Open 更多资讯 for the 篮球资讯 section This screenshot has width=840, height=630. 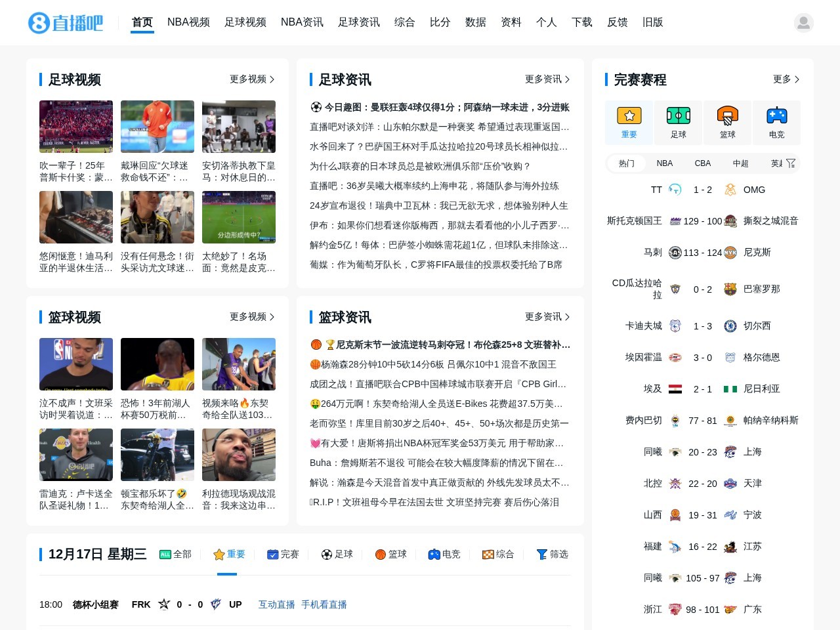coord(546,317)
